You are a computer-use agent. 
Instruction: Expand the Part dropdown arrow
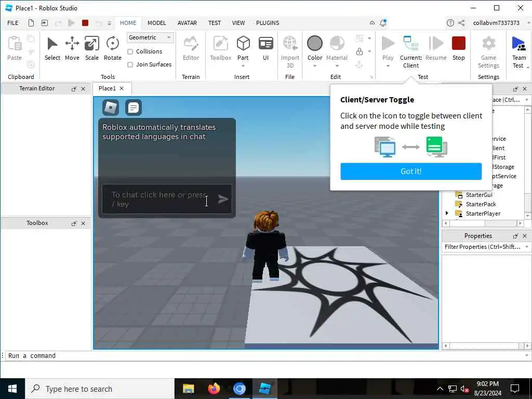[243, 65]
